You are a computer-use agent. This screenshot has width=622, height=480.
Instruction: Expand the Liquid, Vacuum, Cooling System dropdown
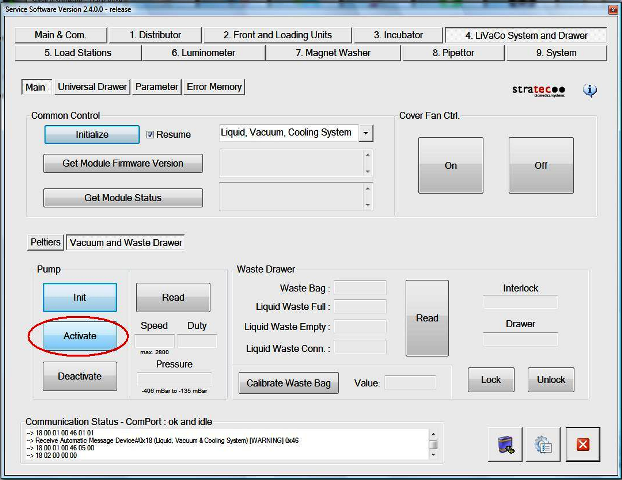click(366, 133)
